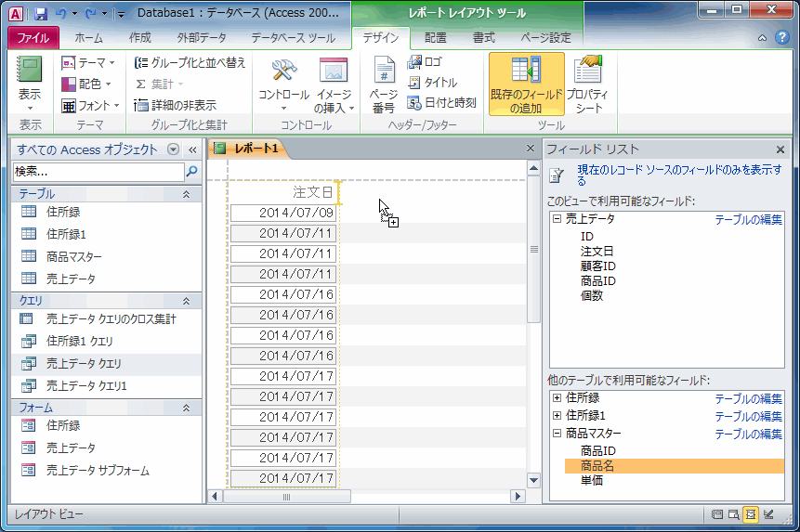Click the レポート1 document tab
800x532 pixels.
tap(248, 149)
